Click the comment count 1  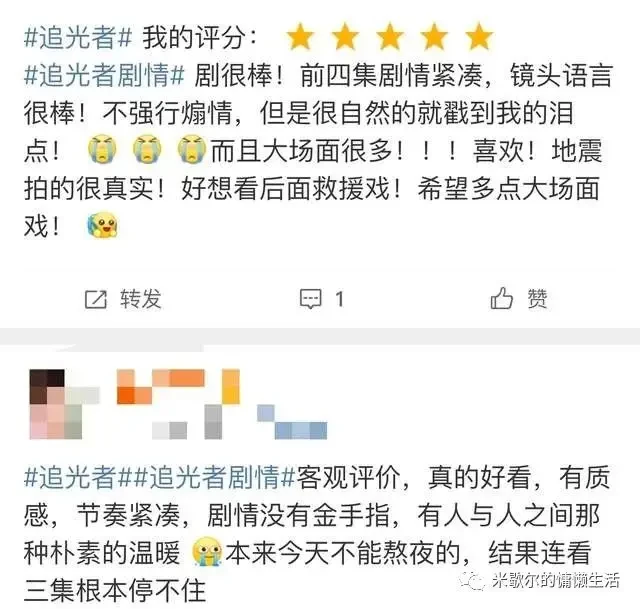click(339, 299)
